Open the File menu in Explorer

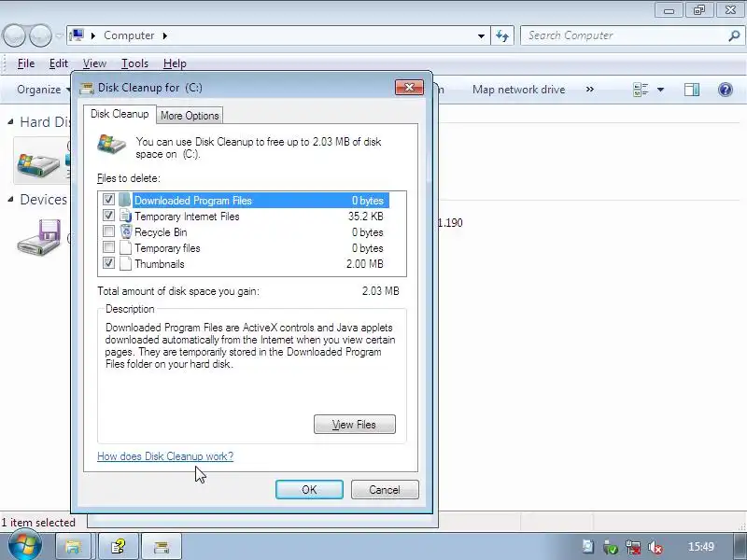click(x=26, y=63)
